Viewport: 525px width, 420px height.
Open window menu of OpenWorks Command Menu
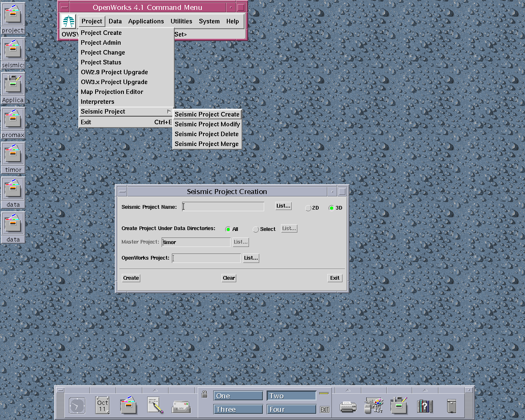click(x=64, y=7)
